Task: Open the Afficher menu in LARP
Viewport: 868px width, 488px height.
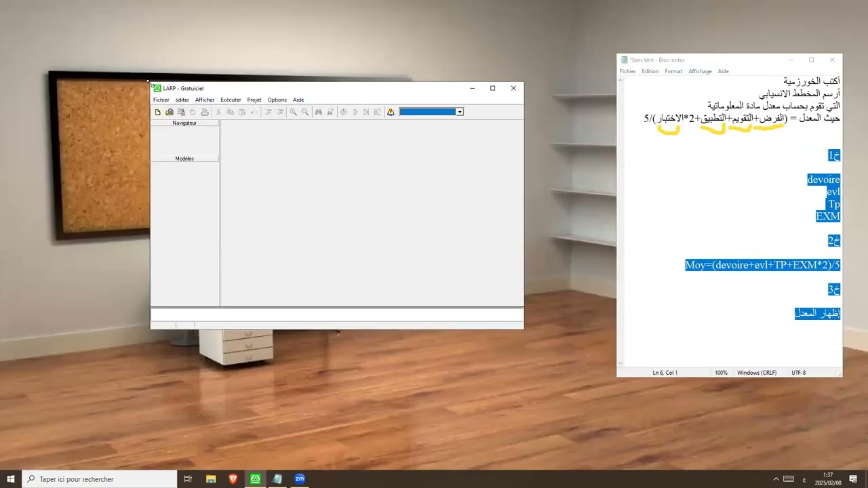Action: click(205, 100)
